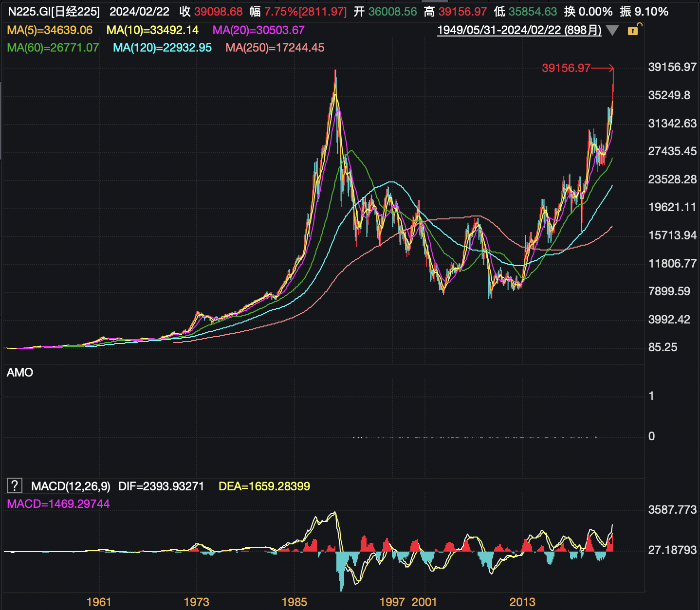The width and height of the screenshot is (700, 610).
Task: Open the MACD question mark help icon
Action: [15, 485]
